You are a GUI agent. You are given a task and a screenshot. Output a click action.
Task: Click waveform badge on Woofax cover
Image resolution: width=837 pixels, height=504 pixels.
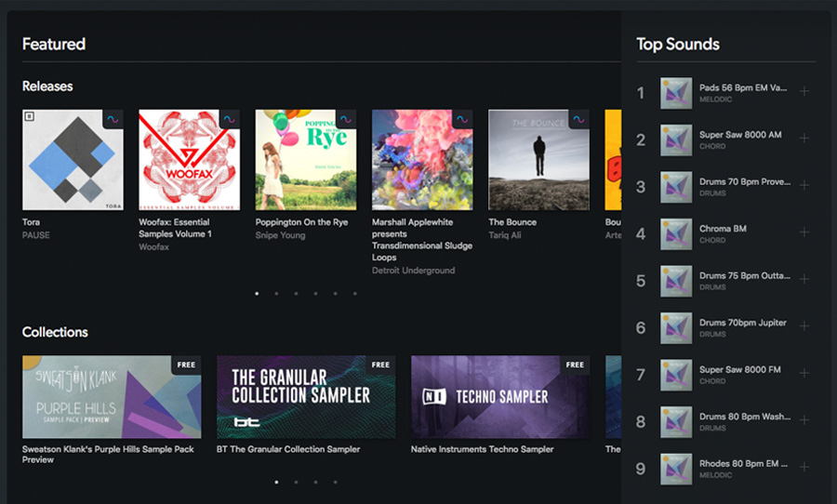(x=230, y=120)
